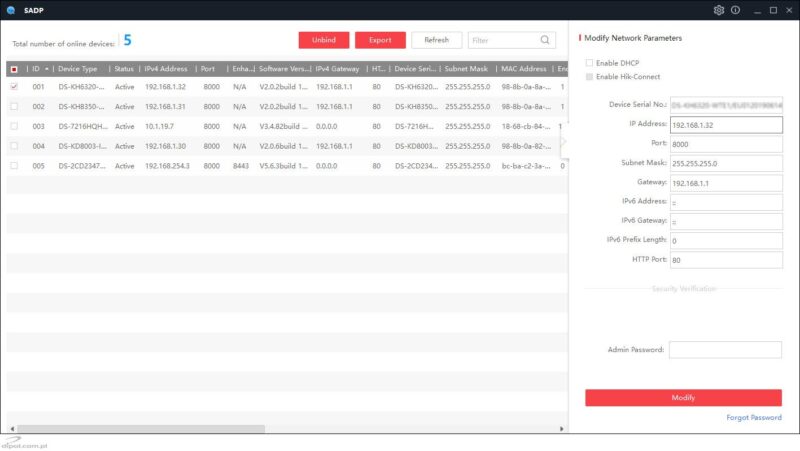Click V3.4.82build software version cell
The image size is (800, 451).
(284, 126)
